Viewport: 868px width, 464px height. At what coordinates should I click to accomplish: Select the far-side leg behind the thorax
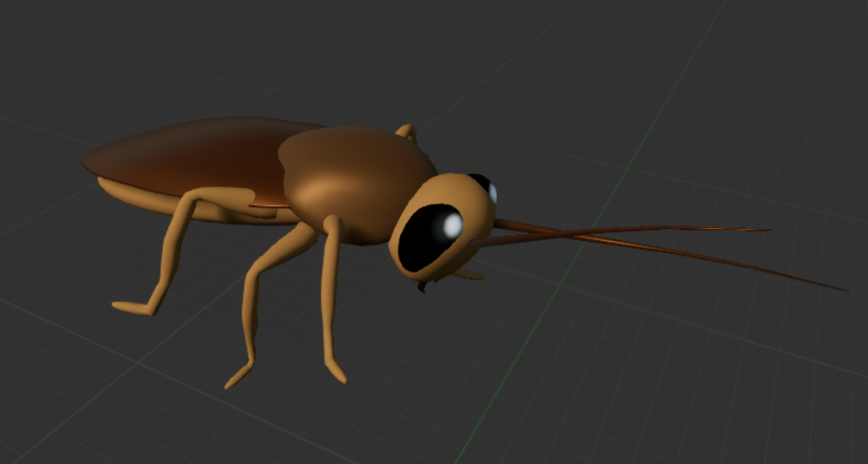(x=407, y=132)
